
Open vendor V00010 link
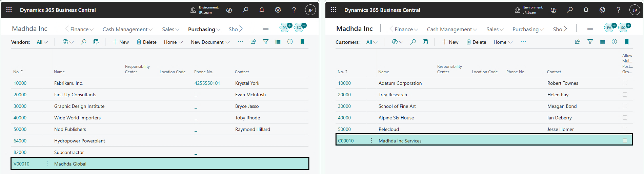[21, 164]
